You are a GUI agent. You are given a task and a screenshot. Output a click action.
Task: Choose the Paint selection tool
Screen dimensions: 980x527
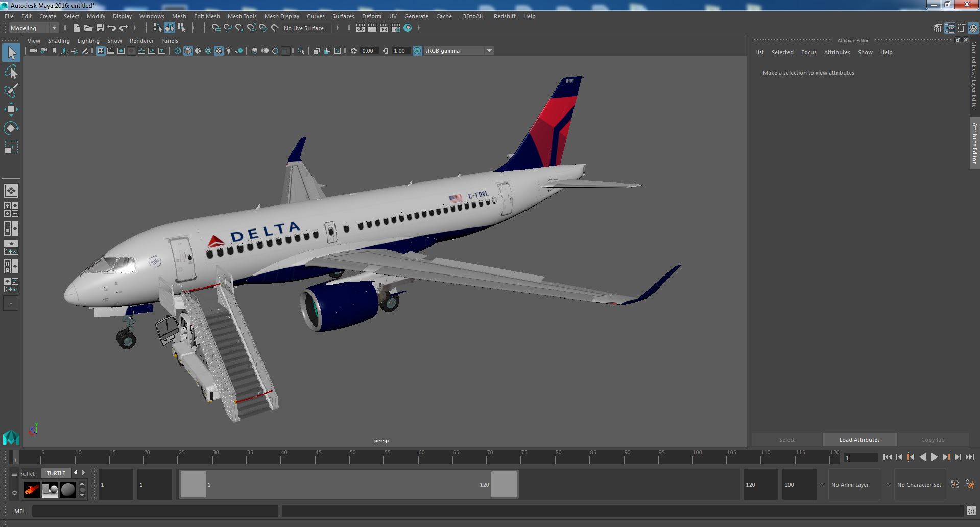[x=11, y=90]
